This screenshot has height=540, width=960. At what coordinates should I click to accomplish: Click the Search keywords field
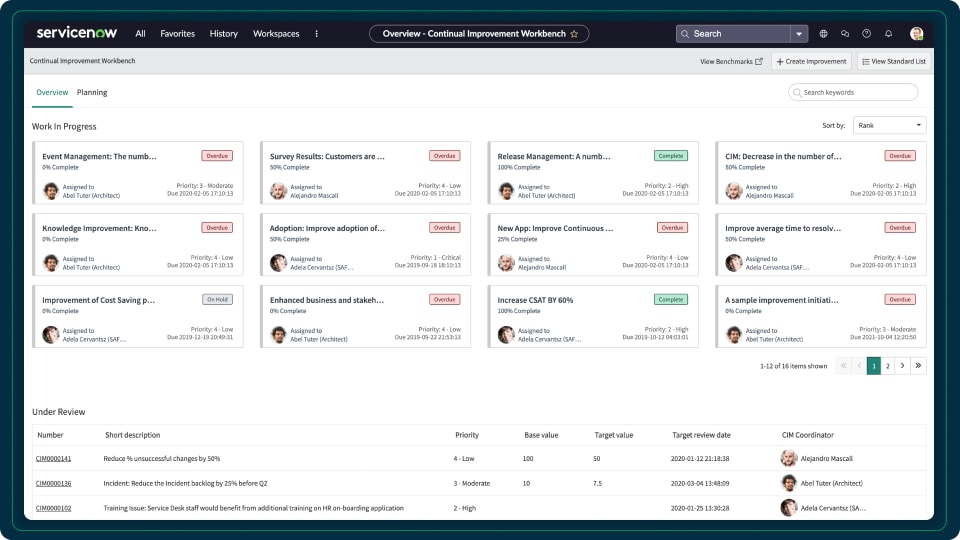click(853, 92)
